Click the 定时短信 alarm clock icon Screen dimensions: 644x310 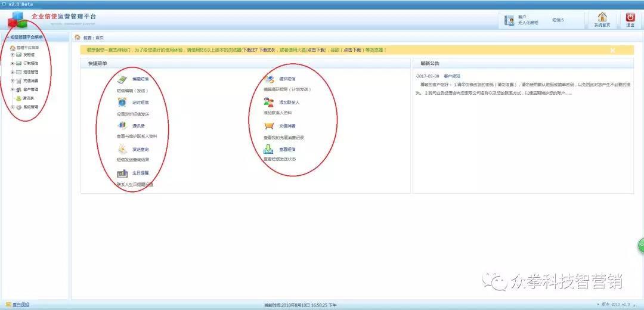click(x=122, y=102)
